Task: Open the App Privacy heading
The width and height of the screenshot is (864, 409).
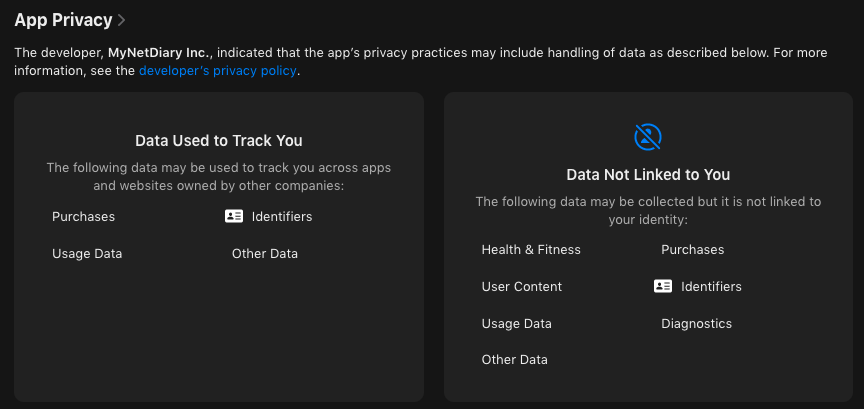Action: [x=63, y=20]
